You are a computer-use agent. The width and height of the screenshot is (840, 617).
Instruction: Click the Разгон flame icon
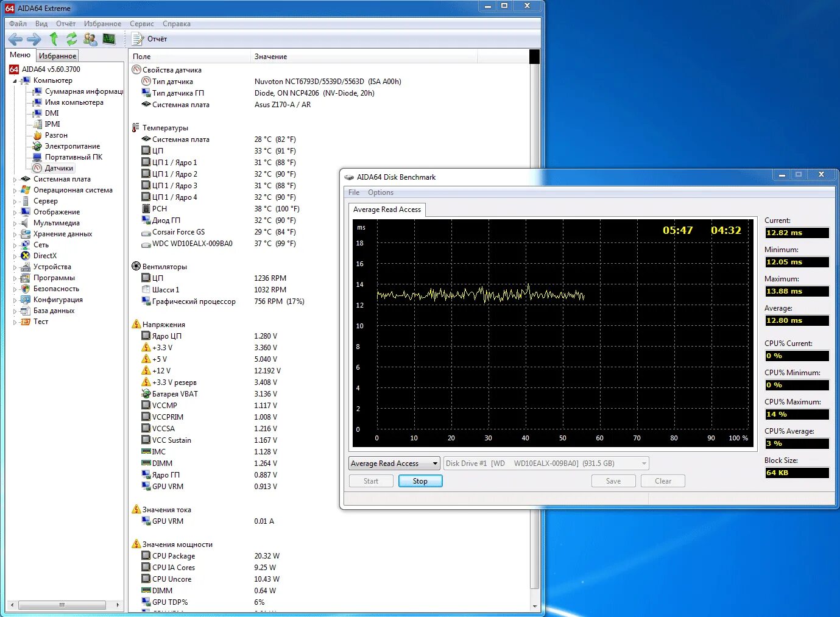point(37,135)
